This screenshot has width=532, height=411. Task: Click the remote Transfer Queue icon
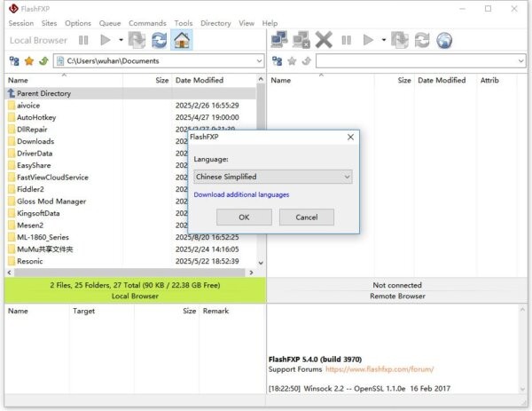400,40
